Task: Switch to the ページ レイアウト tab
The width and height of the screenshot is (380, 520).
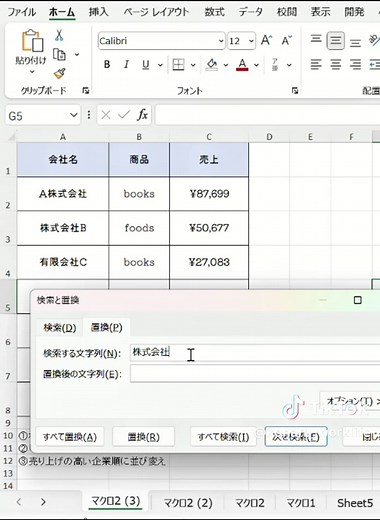Action: pyautogui.click(x=156, y=12)
